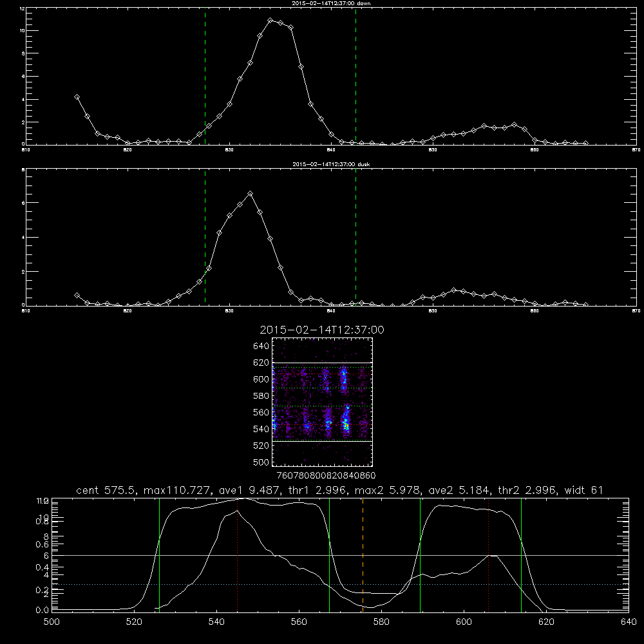The image size is (644, 644).
Task: Select the timestamp title above the spectral image
Action: coord(322,330)
